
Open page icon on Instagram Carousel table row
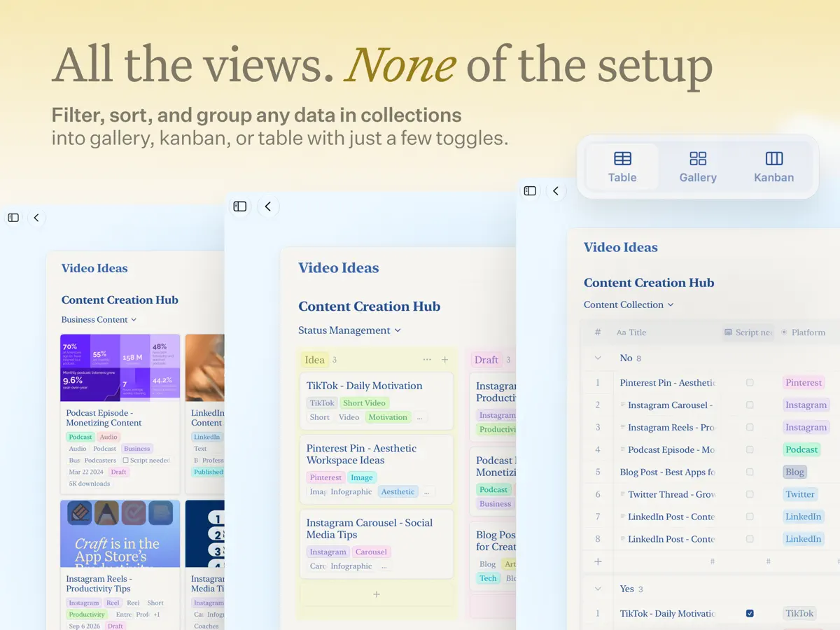[622, 405]
